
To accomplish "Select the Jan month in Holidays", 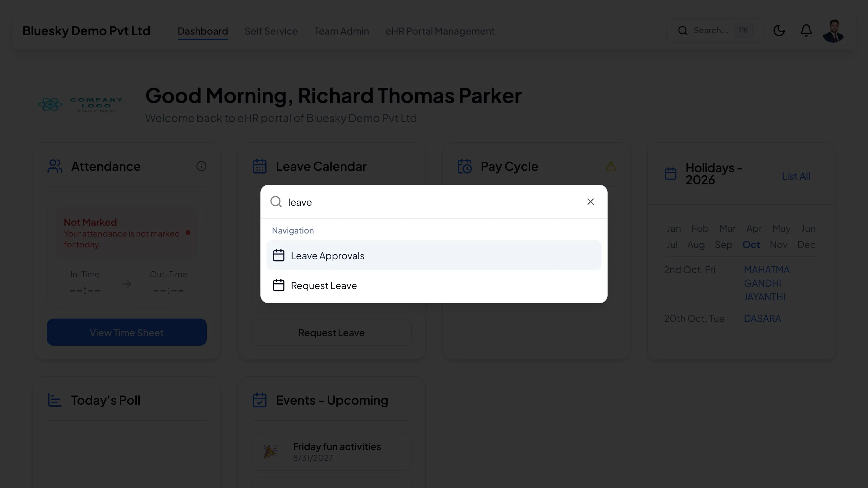I will (x=674, y=228).
